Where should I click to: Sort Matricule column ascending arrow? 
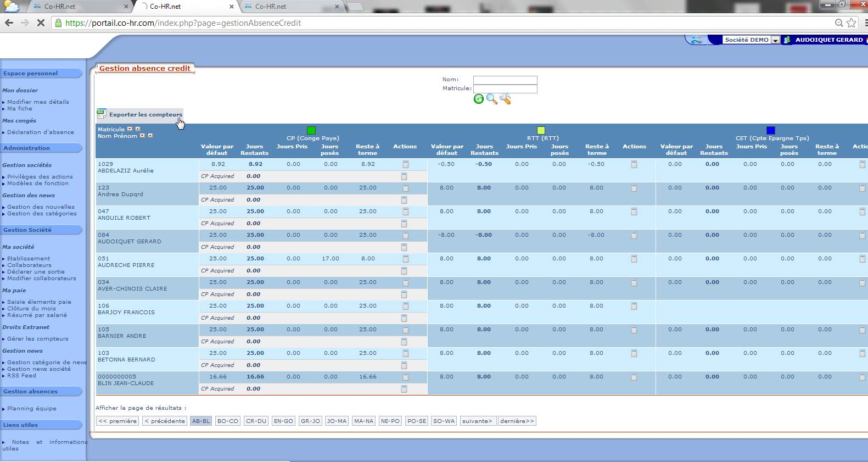(138, 129)
